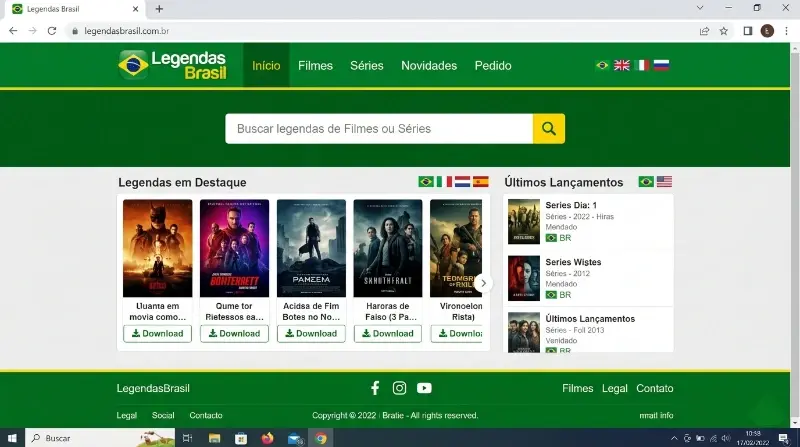Go back in the browser
Viewport: 800px width, 447px height.
(13, 31)
